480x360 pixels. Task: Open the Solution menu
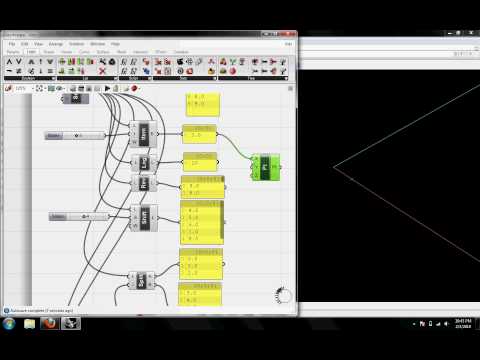pyautogui.click(x=76, y=44)
